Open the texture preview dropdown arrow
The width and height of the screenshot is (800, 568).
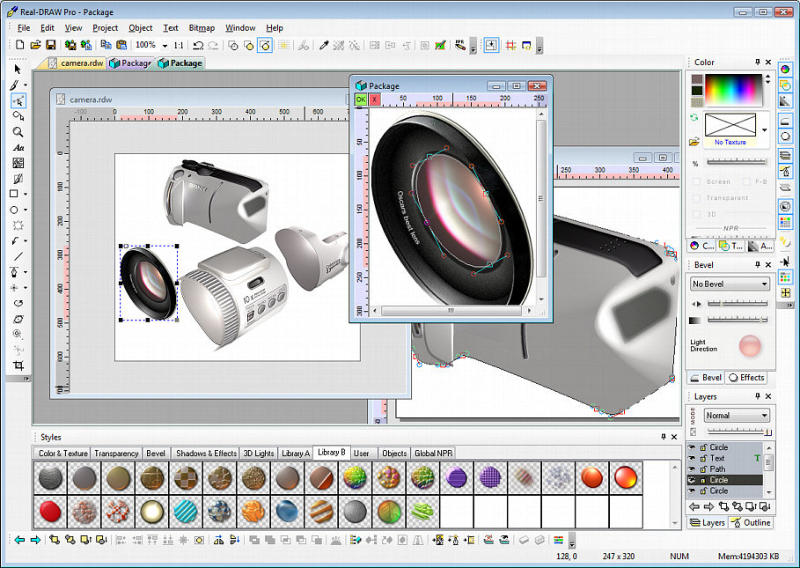(764, 130)
